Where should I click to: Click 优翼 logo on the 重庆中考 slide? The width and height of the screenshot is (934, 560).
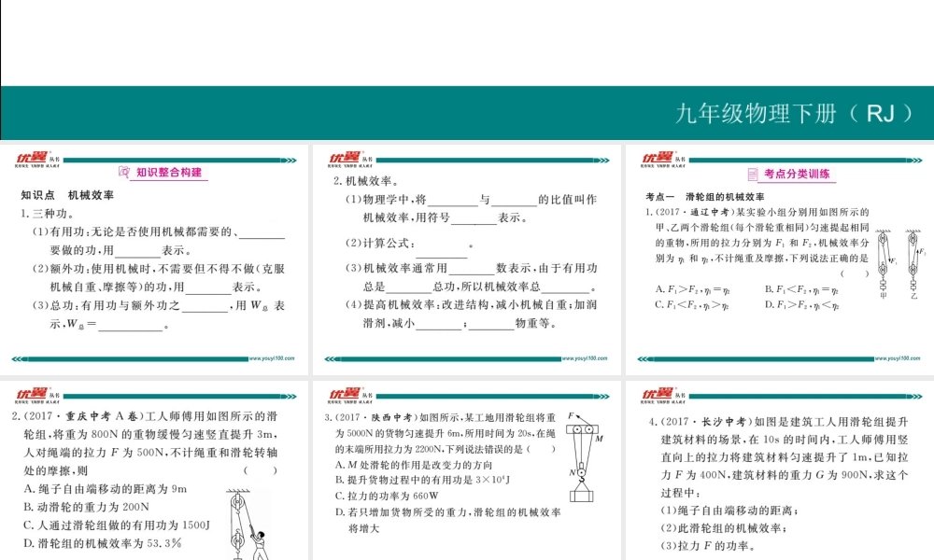coord(31,393)
